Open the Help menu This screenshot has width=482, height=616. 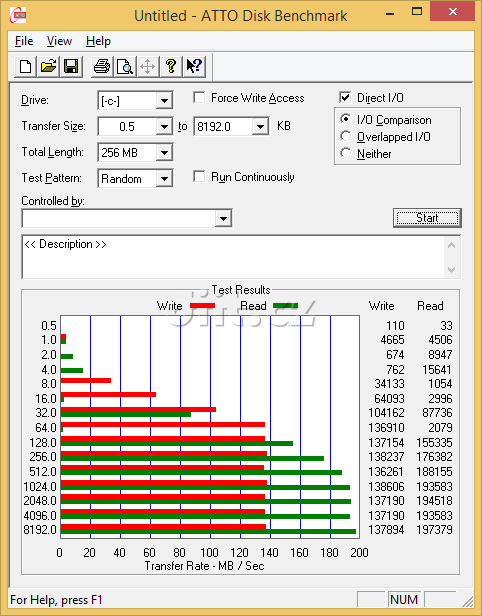[x=98, y=41]
